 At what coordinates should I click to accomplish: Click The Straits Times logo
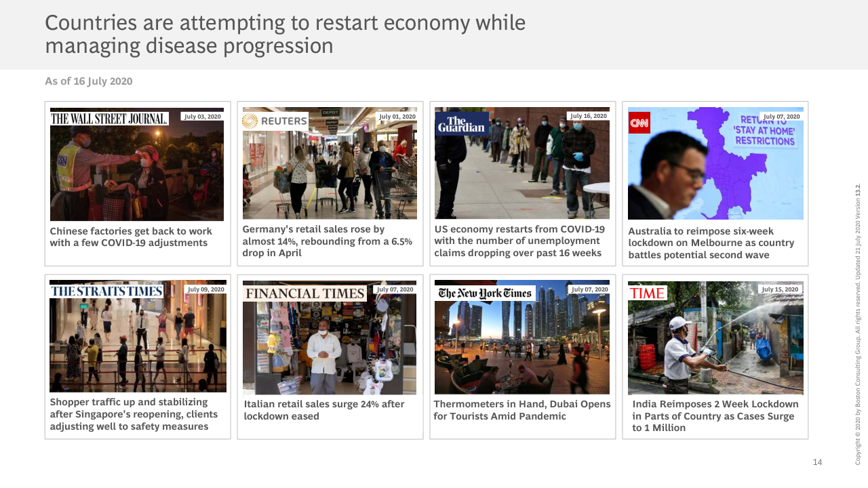pos(107,291)
